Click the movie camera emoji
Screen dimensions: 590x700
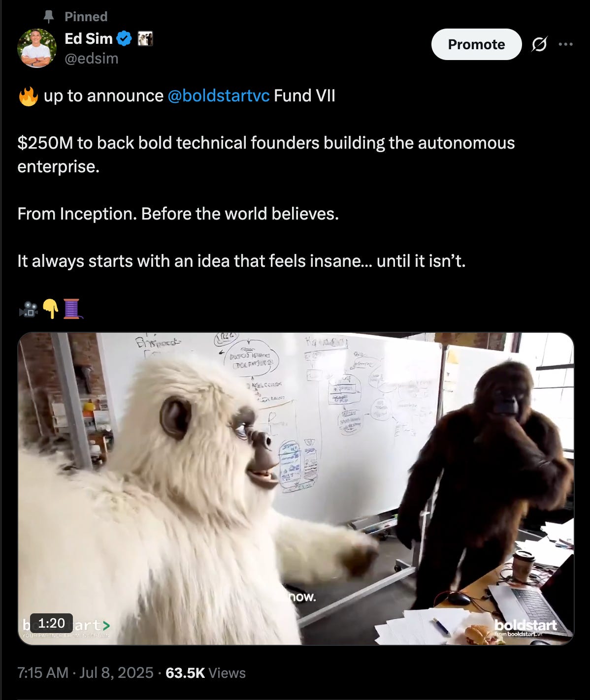(x=28, y=309)
